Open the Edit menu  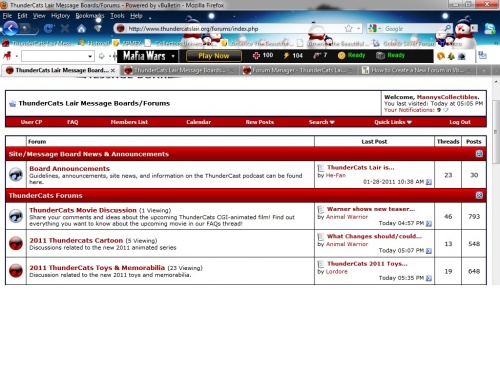tap(22, 16)
